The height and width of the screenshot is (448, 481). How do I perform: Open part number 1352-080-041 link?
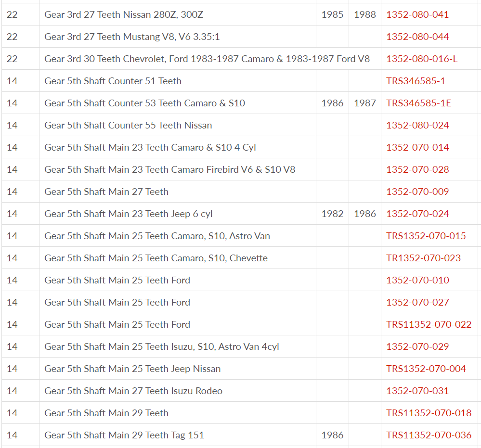coord(417,14)
